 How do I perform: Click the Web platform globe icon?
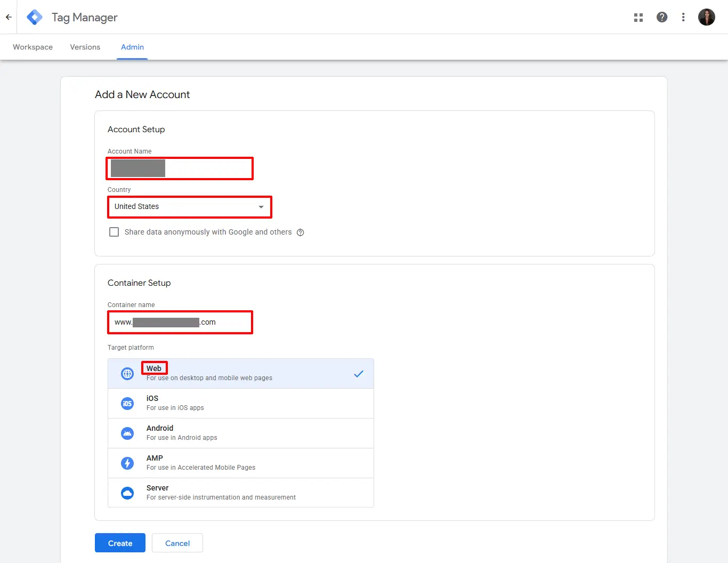point(127,374)
